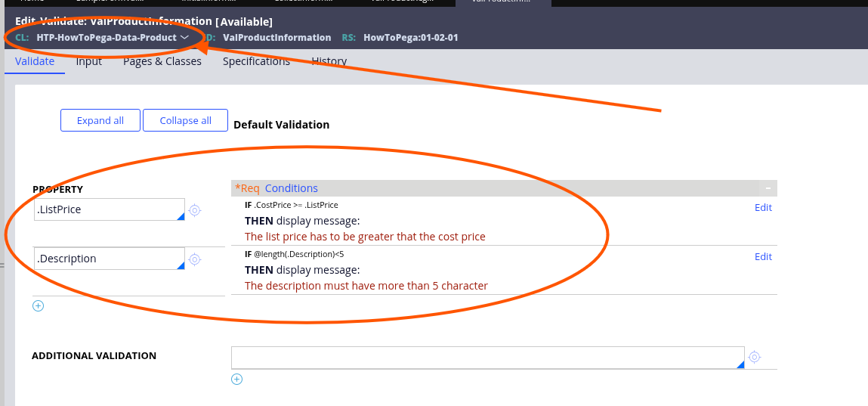The width and height of the screenshot is (868, 406).
Task: Edit the CostPrice >= ListPrice condition
Action: 763,207
